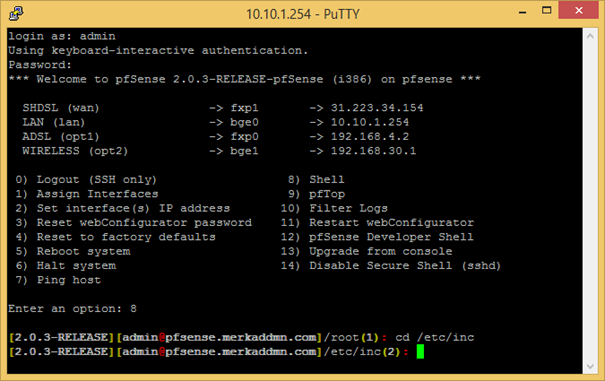This screenshot has height=381, width=605.
Task: Click the 'Reboot system' menu line
Action: coord(73,251)
